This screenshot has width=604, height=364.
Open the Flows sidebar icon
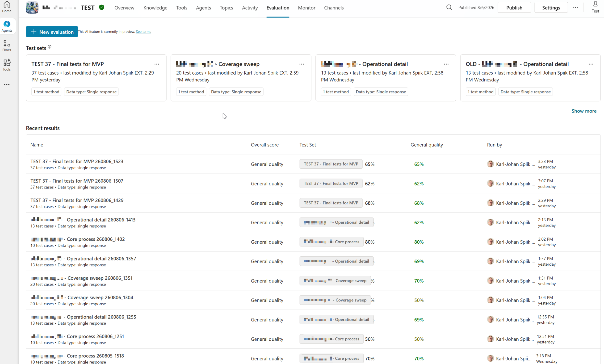[x=7, y=46]
